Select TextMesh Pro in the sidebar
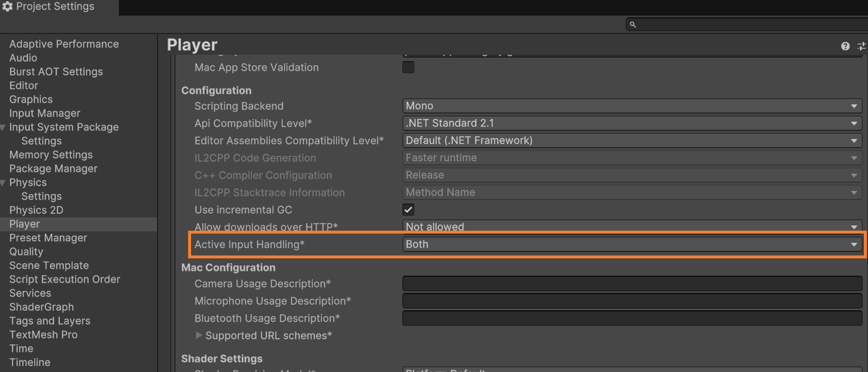This screenshot has height=372, width=868. [x=43, y=335]
